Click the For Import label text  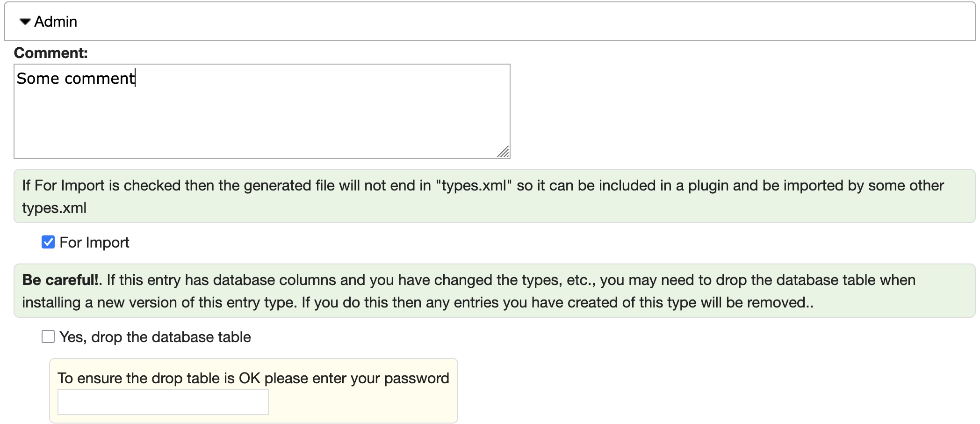[x=94, y=242]
